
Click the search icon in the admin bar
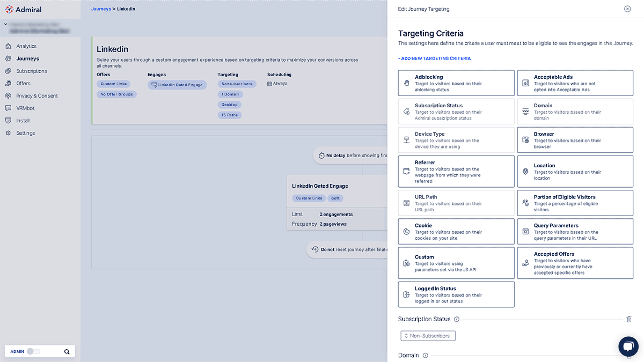click(x=67, y=352)
